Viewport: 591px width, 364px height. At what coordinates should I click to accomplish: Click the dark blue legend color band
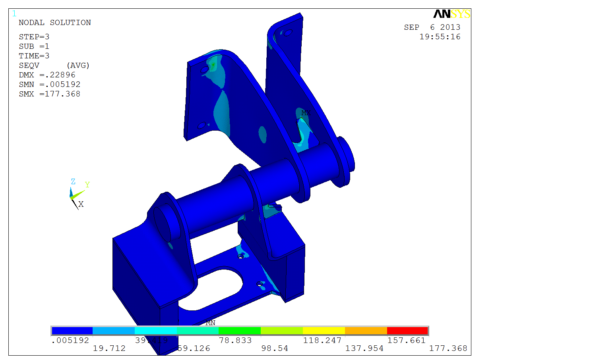[x=72, y=331]
